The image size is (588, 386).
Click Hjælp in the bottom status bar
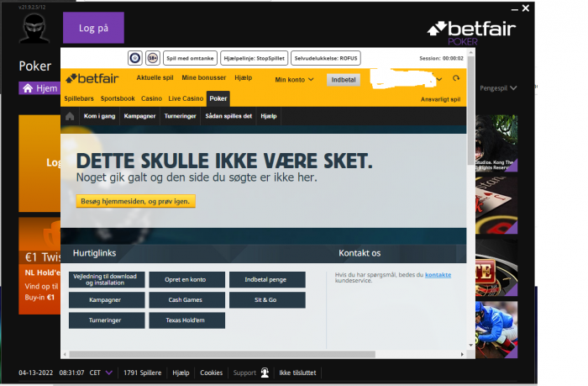point(181,373)
